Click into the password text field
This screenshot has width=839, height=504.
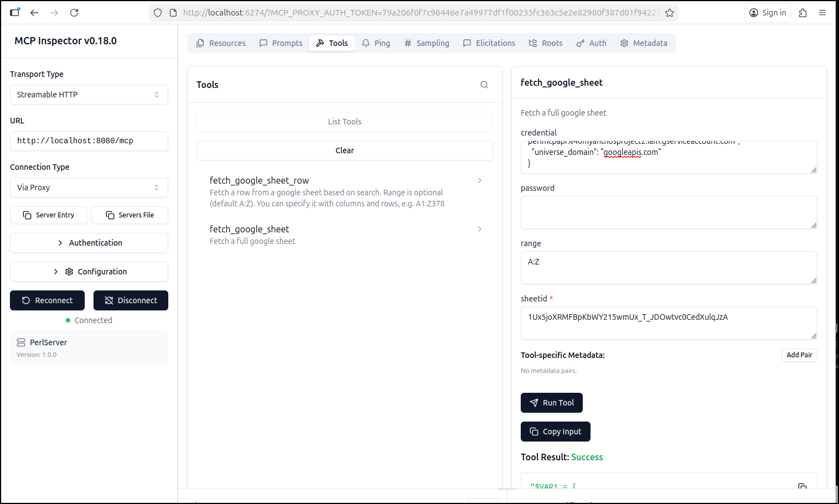668,212
